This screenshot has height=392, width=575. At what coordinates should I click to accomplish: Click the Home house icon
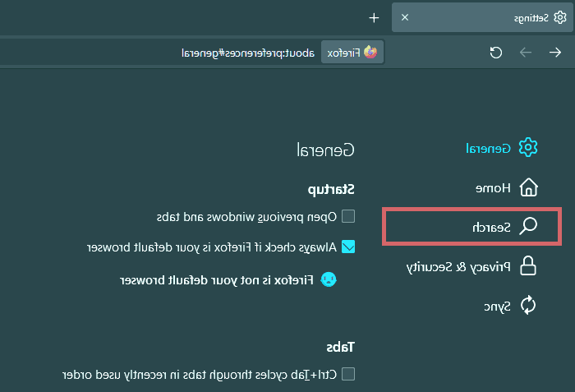click(x=529, y=187)
